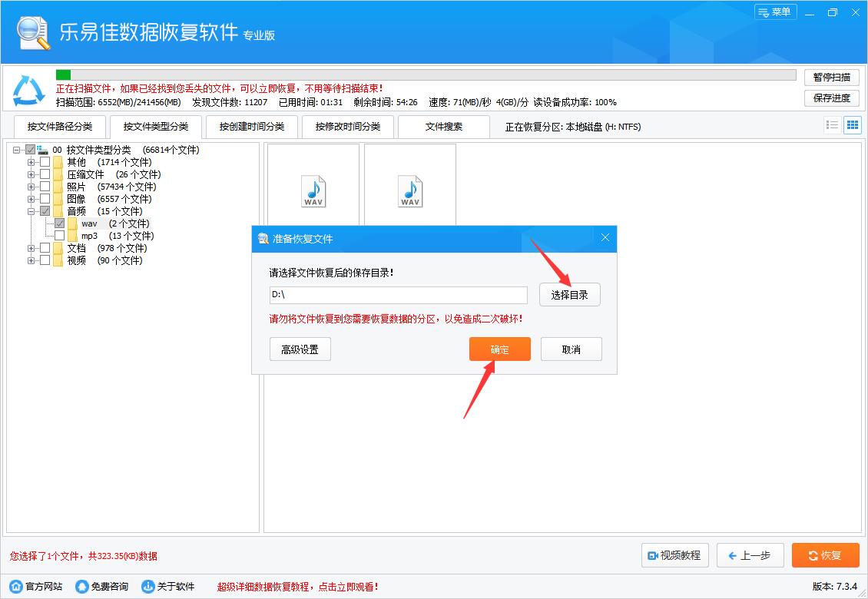Click 选择目录 to browse folder
Image resolution: width=868 pixels, height=599 pixels.
pos(570,295)
